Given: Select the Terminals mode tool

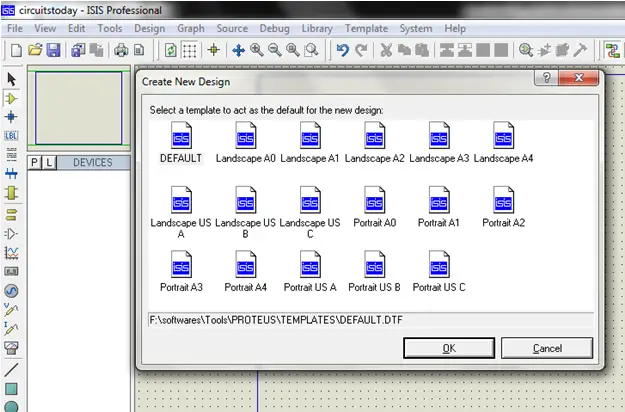Looking at the screenshot, I should pyautogui.click(x=11, y=214).
